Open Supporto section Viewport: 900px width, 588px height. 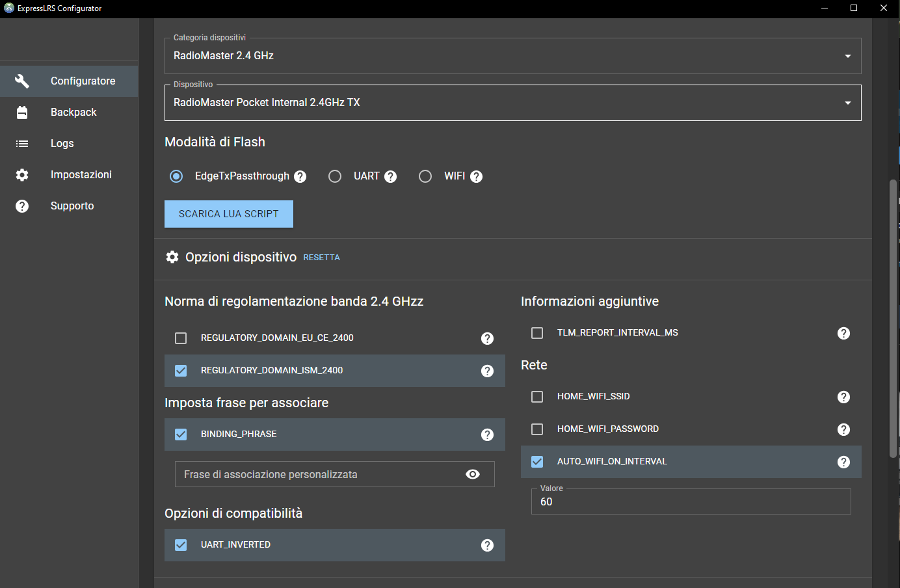69,206
